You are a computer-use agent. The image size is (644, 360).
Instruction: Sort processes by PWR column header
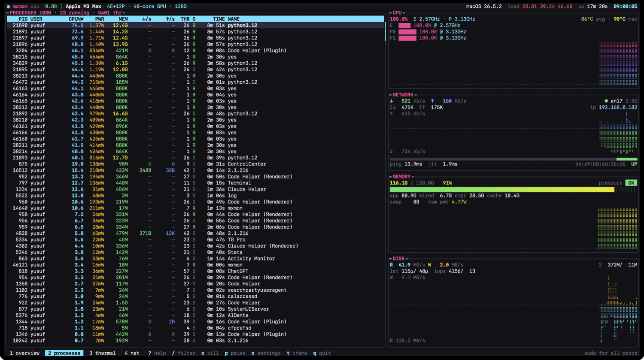pos(100,19)
